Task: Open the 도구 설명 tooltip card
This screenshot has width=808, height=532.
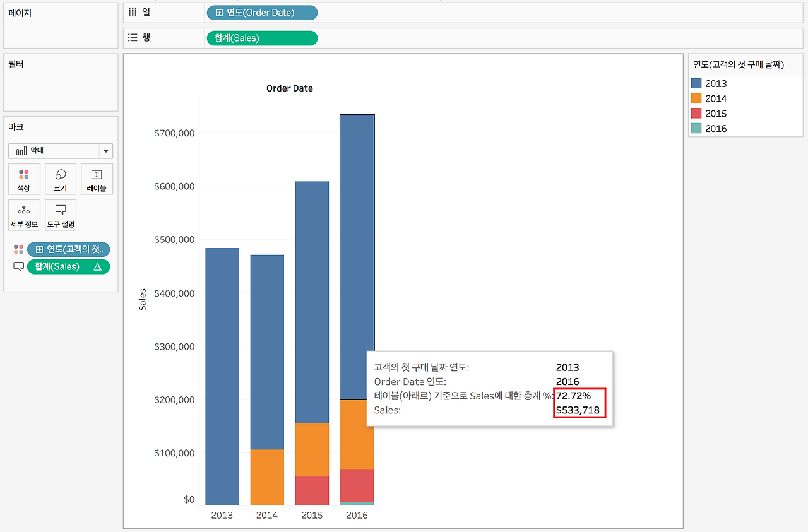Action: [x=61, y=215]
